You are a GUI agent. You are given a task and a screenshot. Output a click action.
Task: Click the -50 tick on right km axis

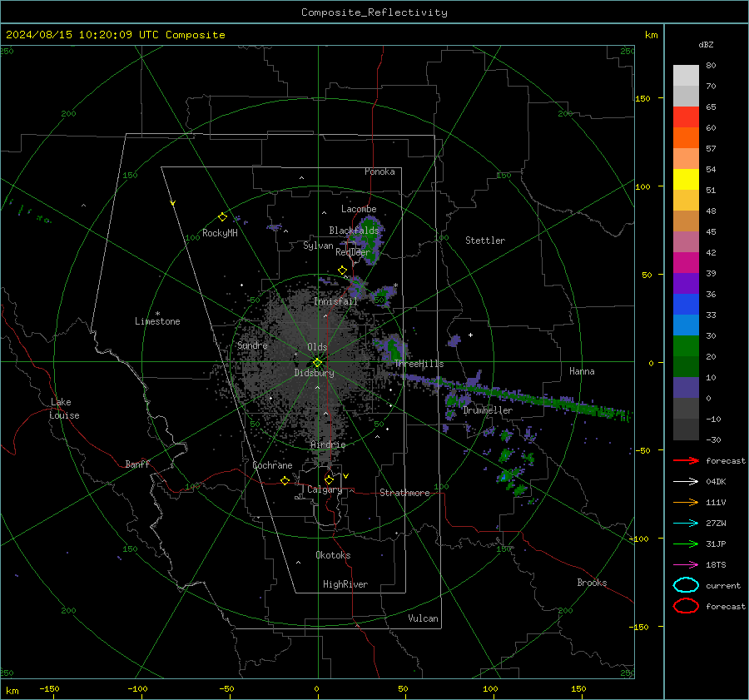(x=643, y=450)
